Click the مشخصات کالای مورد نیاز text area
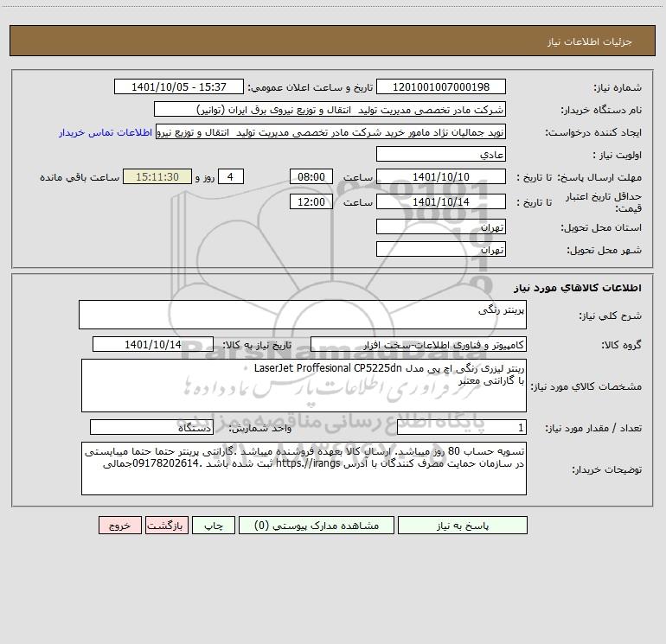Viewport: 666px width, 644px height. (x=304, y=386)
